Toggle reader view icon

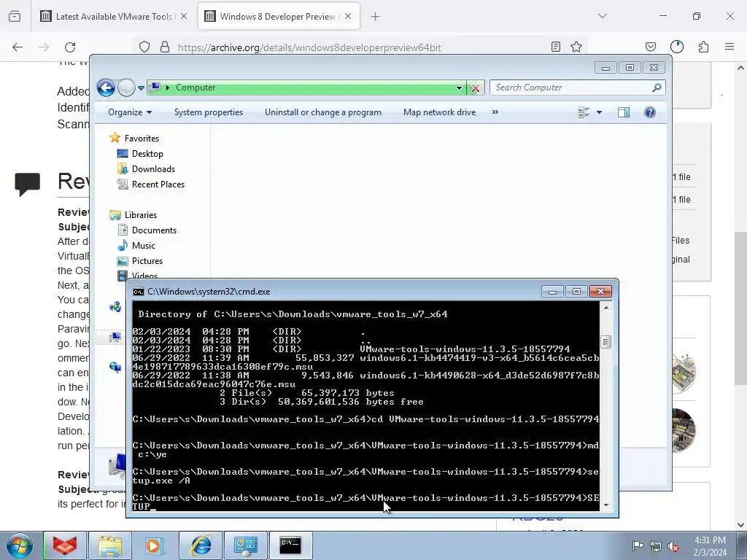pyautogui.click(x=555, y=47)
